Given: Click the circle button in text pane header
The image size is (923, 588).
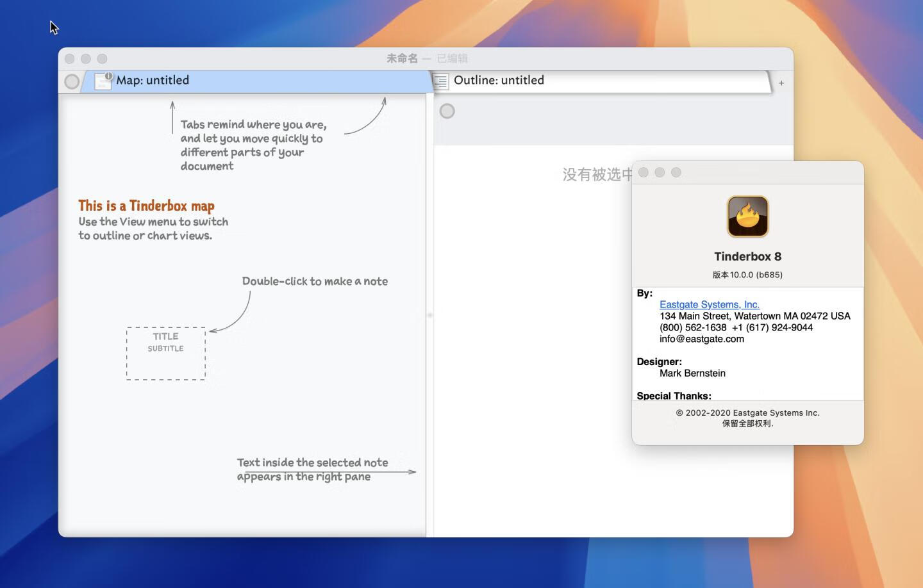Looking at the screenshot, I should (x=447, y=111).
